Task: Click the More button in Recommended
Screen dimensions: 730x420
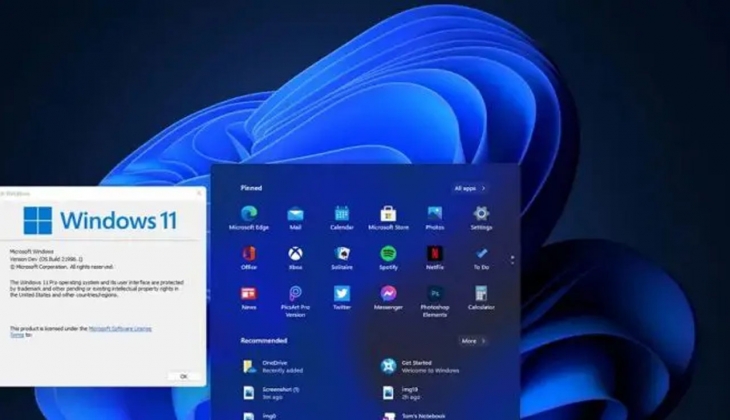Action: [473, 341]
